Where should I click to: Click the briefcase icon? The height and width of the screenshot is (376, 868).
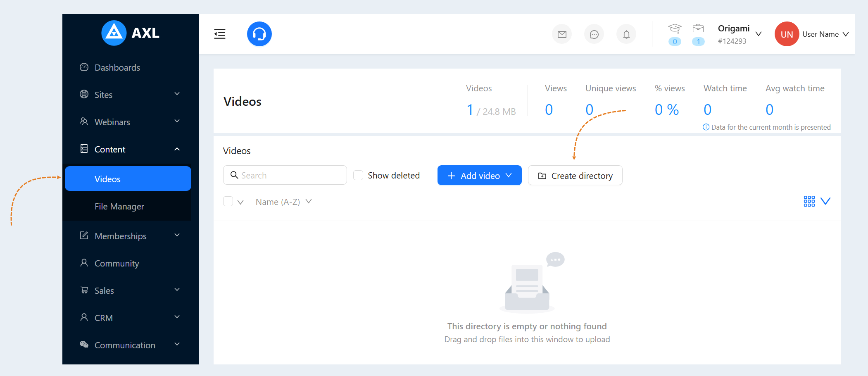(x=698, y=29)
